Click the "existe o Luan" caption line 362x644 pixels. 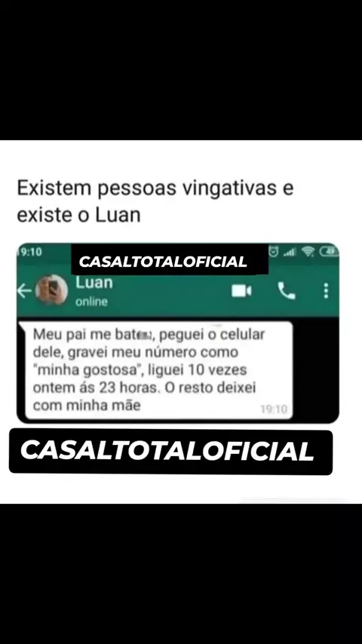tap(79, 215)
